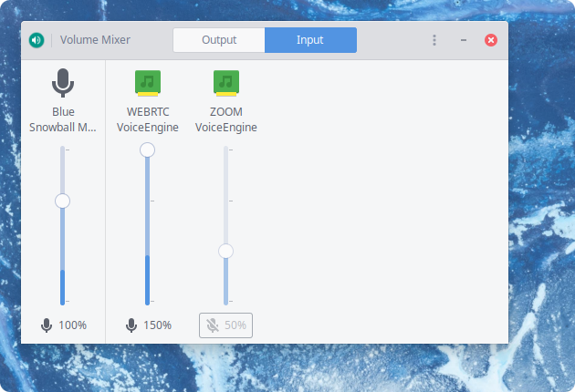The image size is (575, 392).
Task: Unmute ZOOM VoiceEngine at 50%
Action: [x=226, y=325]
